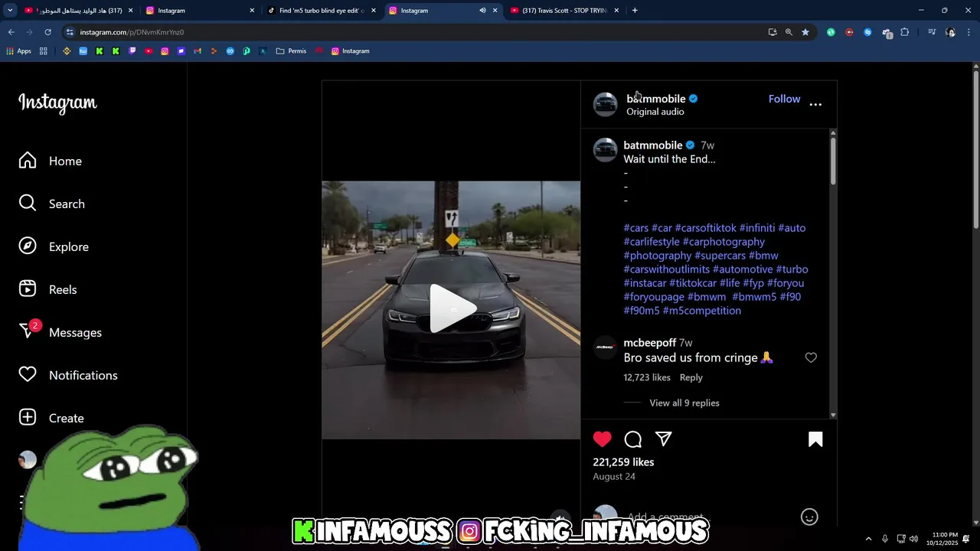
Task: Open Messages with 2 unread badge
Action: tap(60, 332)
